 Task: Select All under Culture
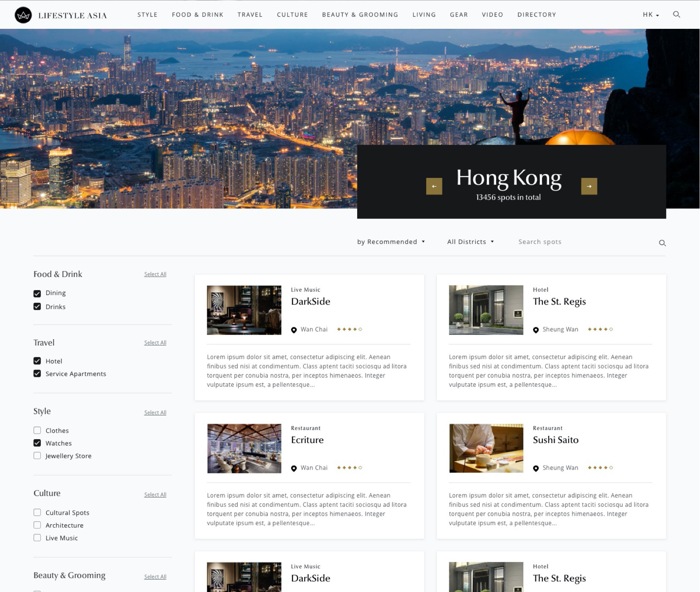pyautogui.click(x=155, y=495)
